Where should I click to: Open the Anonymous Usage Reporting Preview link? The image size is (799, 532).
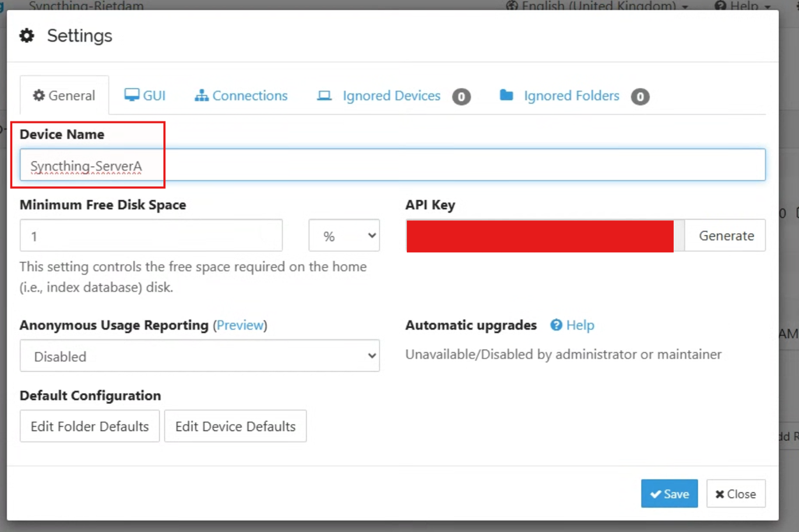[241, 325]
